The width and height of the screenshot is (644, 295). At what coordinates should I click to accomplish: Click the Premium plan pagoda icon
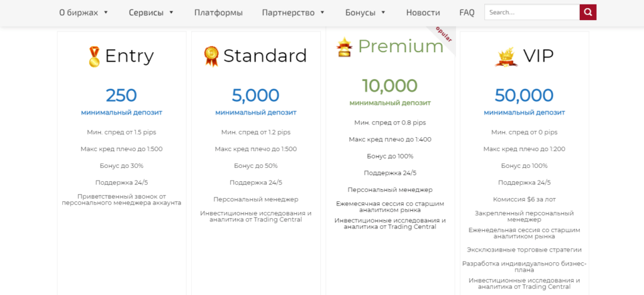tap(344, 47)
